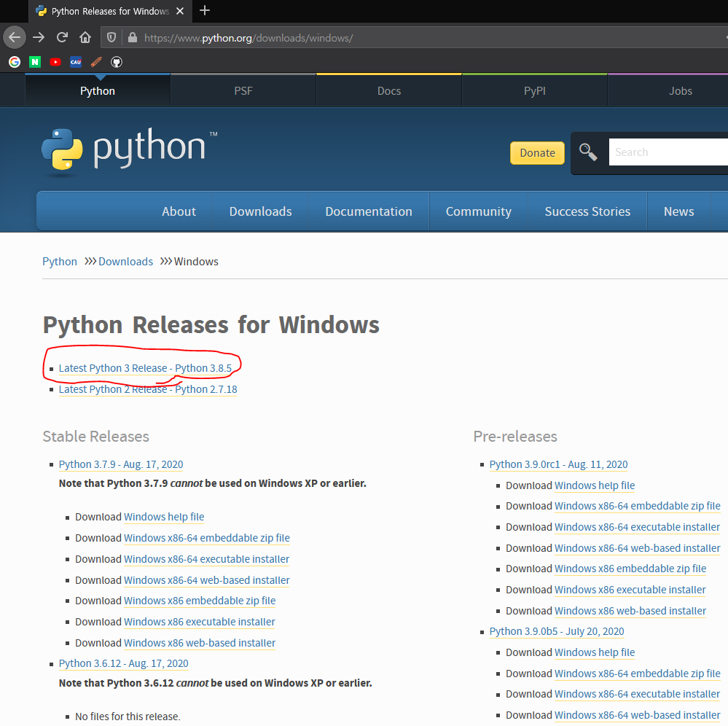
Task: Download 3.7.9 Windows x86-64 web-based installer
Action: [207, 580]
